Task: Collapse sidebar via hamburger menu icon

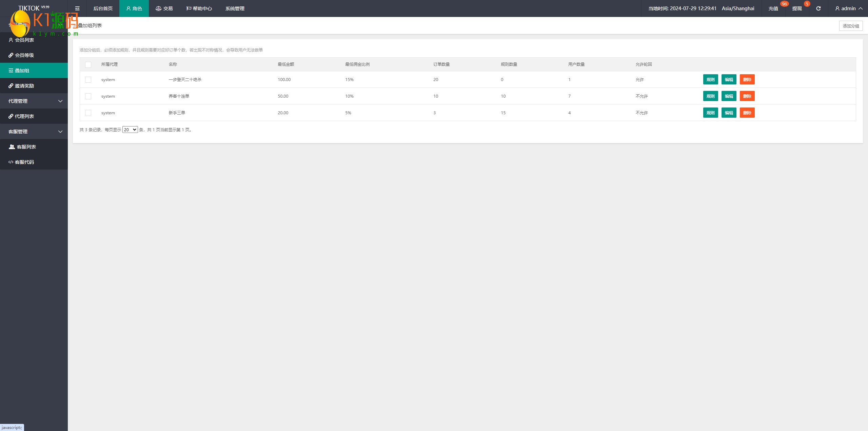Action: (77, 8)
